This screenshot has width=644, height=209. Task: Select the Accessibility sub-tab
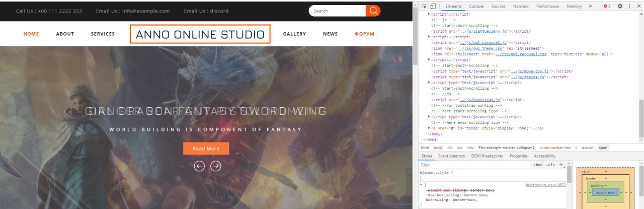pyautogui.click(x=545, y=156)
